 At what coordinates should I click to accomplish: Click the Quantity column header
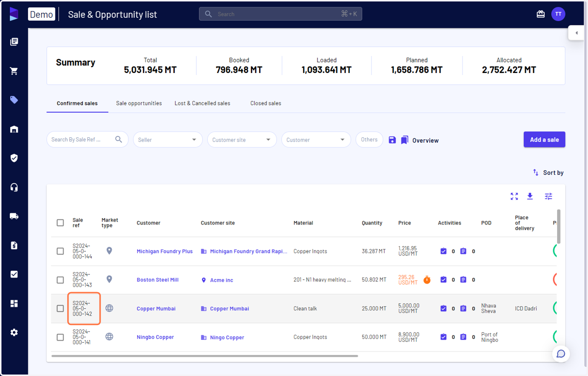coord(372,223)
